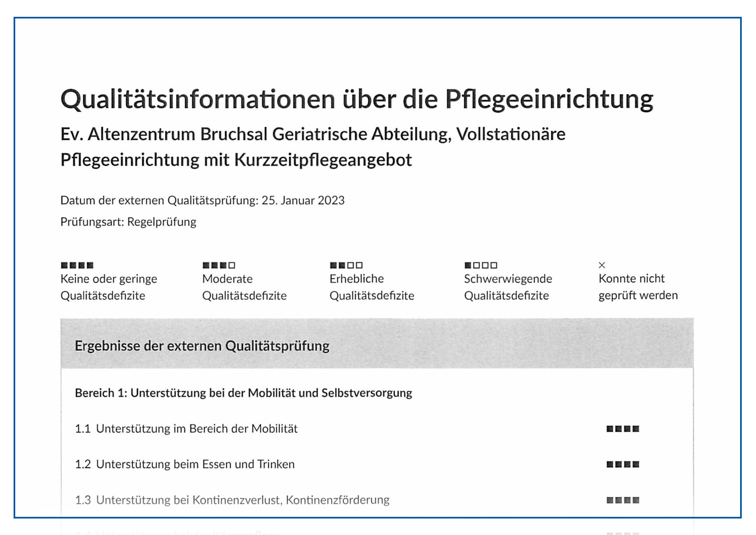This screenshot has width=756, height=535.
Task: Click the two-filled-squares Erhebliche legend icon
Action: (346, 265)
